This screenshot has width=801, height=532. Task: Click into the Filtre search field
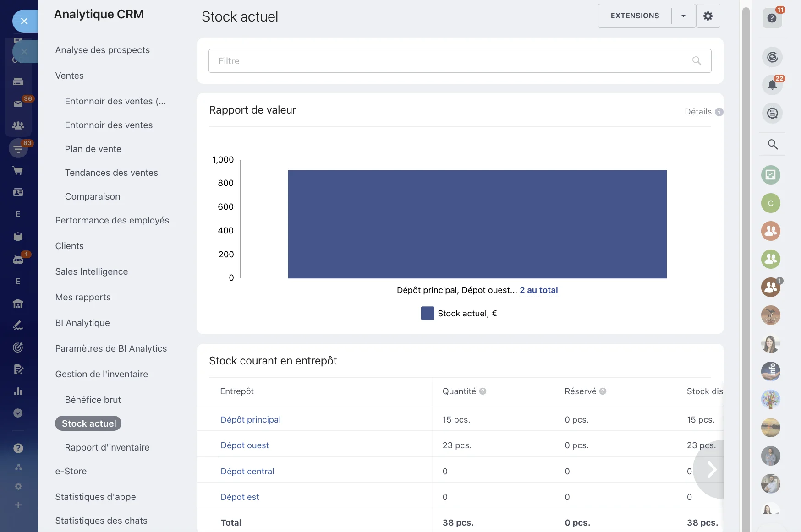tap(451, 61)
